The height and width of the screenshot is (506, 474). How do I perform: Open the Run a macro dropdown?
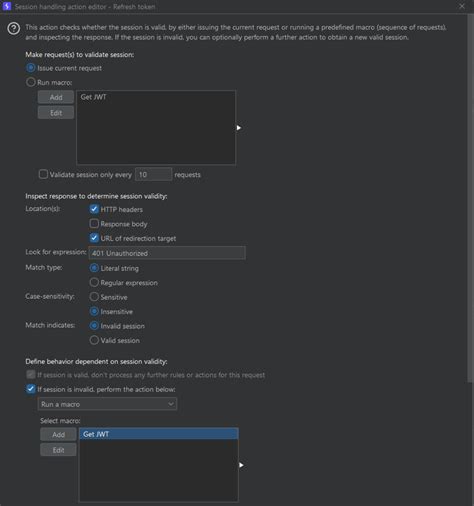(107, 404)
